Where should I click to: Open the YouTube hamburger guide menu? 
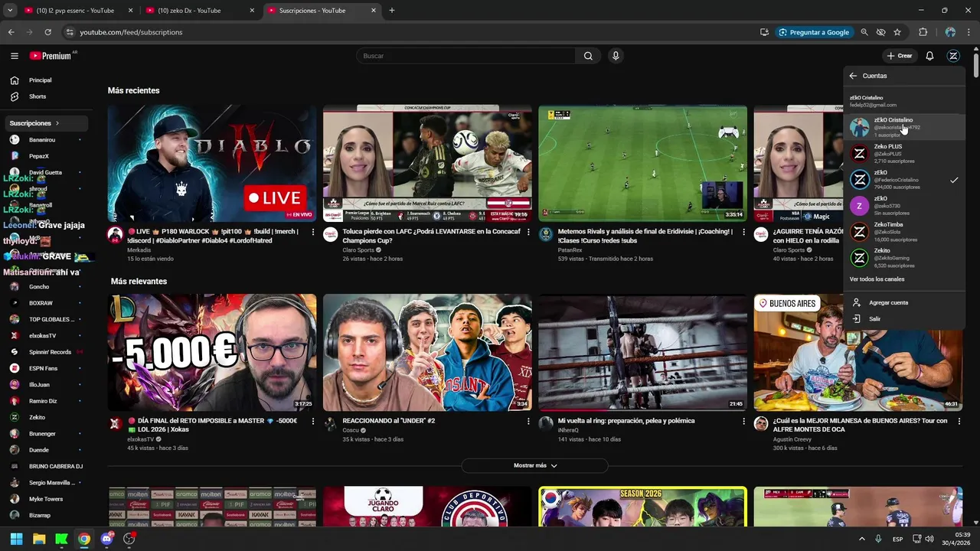coord(15,56)
